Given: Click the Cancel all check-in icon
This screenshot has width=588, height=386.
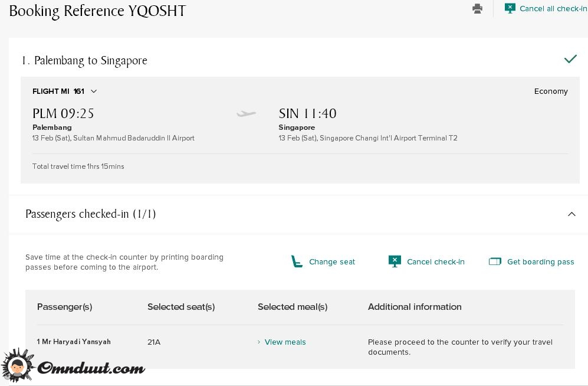Looking at the screenshot, I should [510, 8].
